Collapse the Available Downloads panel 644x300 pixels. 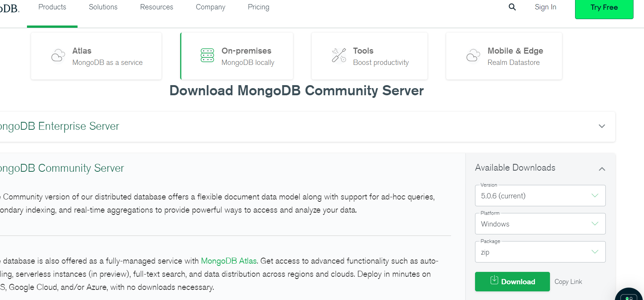pos(602,169)
